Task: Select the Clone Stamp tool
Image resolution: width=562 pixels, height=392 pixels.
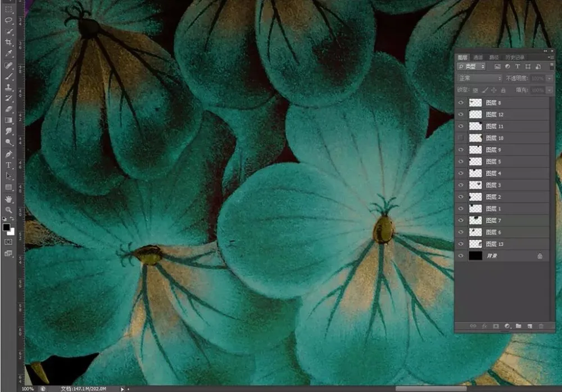Action: click(x=8, y=87)
